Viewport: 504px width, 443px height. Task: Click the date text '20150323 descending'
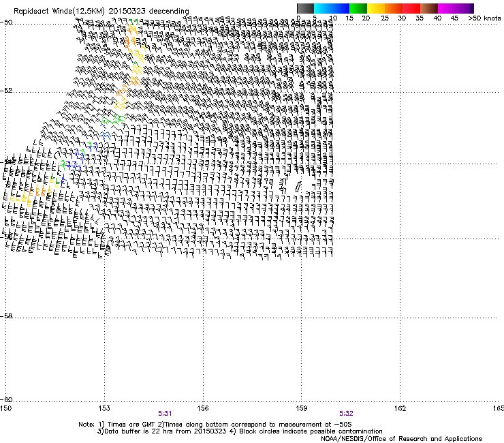coord(149,12)
